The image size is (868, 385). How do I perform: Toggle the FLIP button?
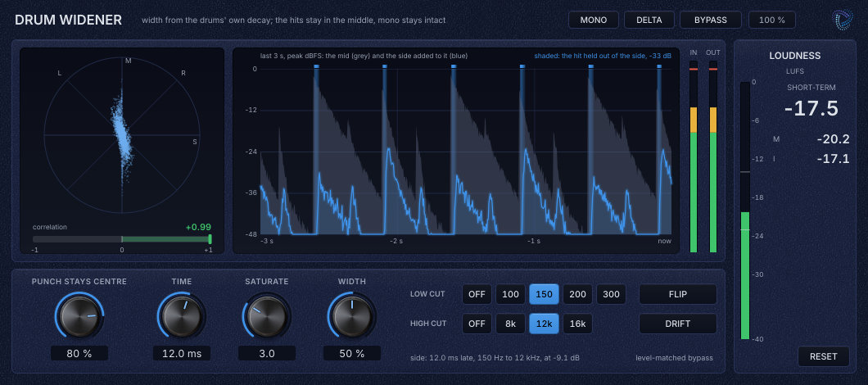pos(678,294)
